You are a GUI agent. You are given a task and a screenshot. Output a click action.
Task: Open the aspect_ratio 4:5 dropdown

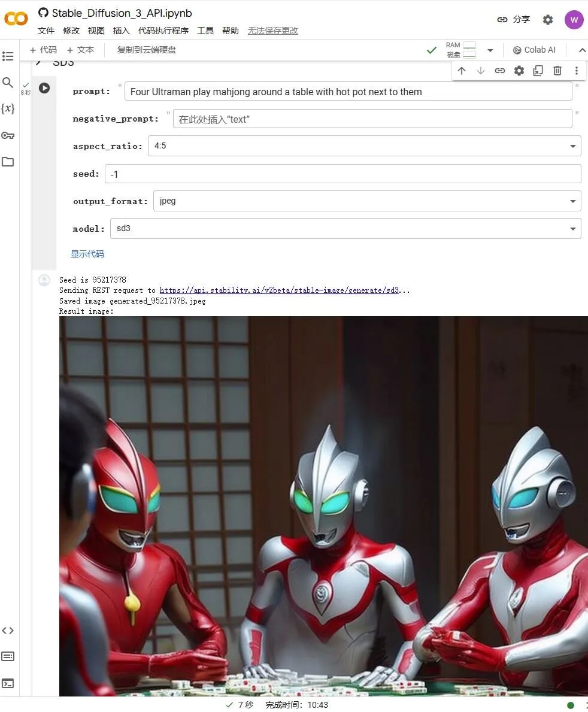[x=364, y=146]
